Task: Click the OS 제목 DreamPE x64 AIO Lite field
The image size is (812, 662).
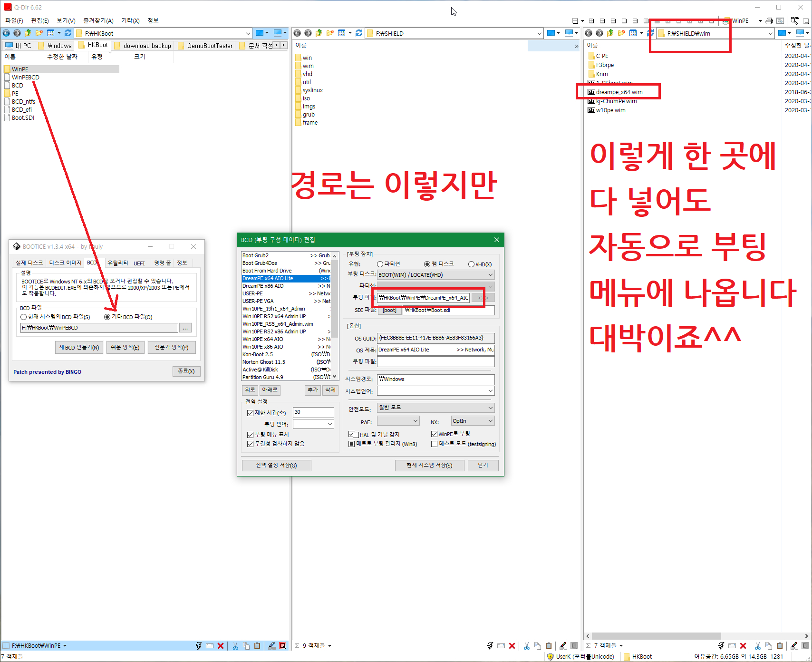Action: (435, 350)
